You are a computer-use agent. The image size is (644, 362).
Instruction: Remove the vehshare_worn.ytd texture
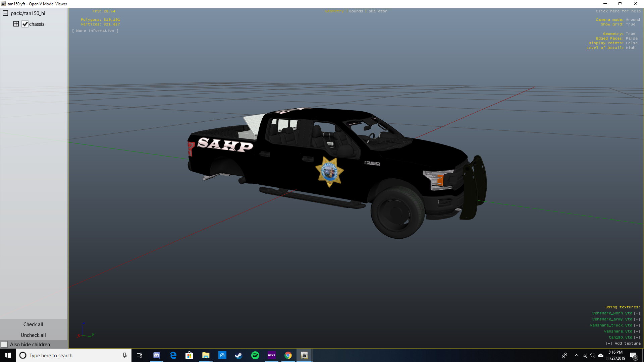637,313
